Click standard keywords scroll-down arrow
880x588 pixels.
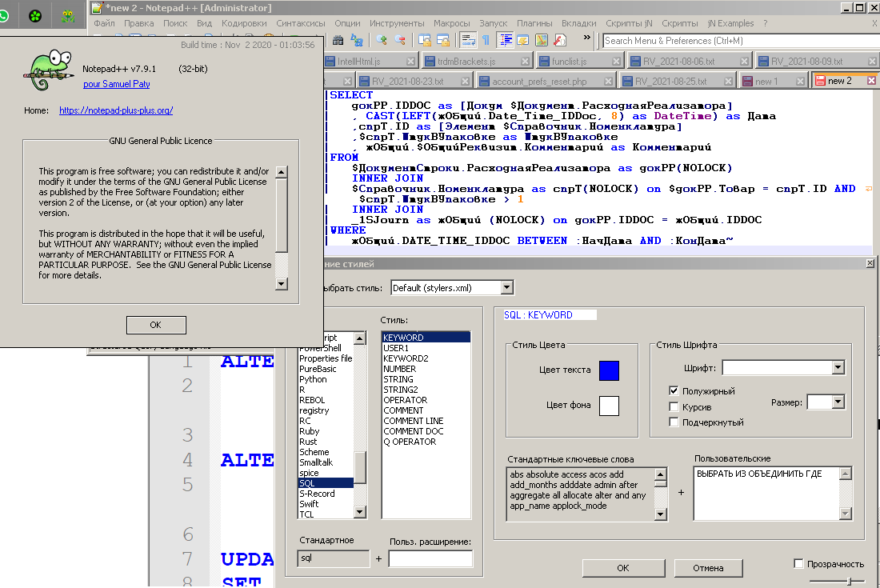pos(661,514)
